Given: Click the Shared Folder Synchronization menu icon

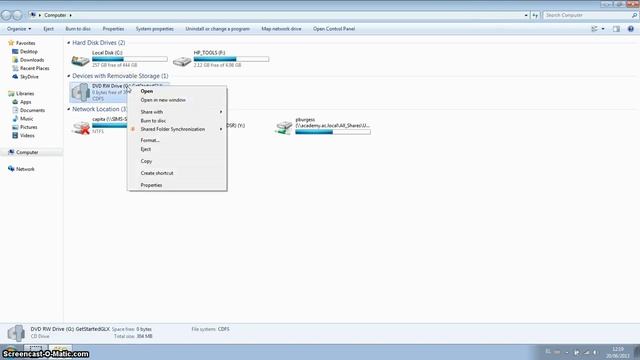Looking at the screenshot, I should tap(133, 129).
